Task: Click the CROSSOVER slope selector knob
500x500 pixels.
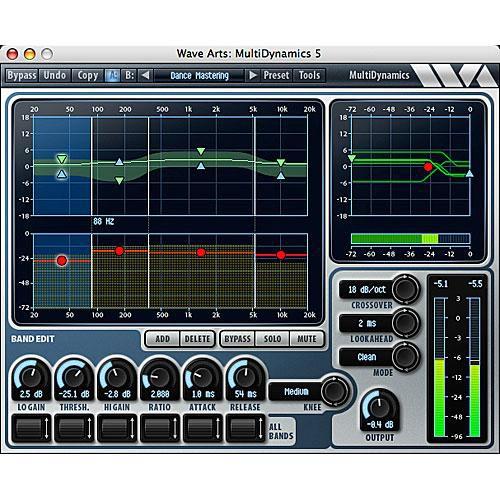Action: click(x=405, y=289)
